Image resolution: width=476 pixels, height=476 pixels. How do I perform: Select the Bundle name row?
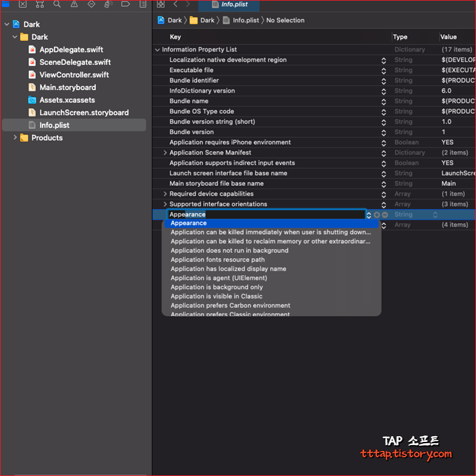pyautogui.click(x=314, y=101)
